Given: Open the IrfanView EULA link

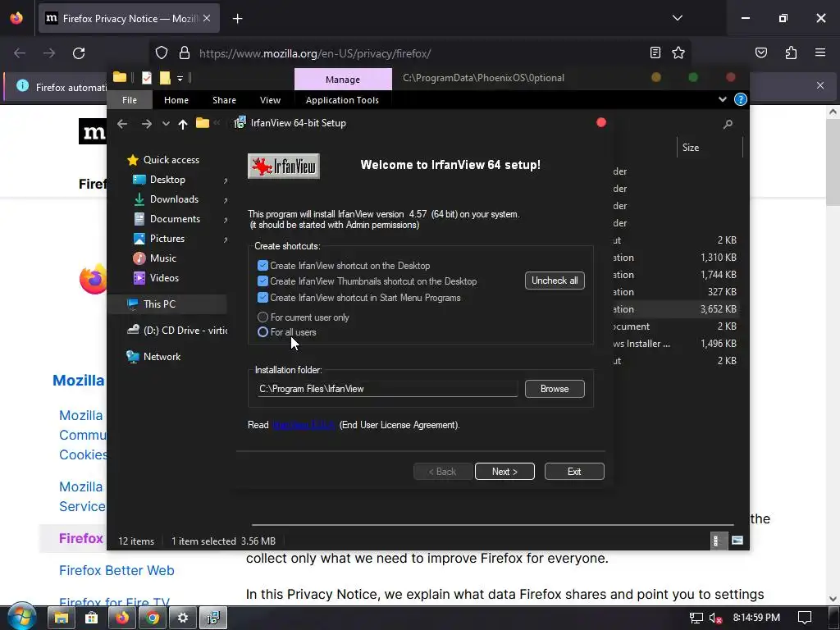Looking at the screenshot, I should click(304, 425).
